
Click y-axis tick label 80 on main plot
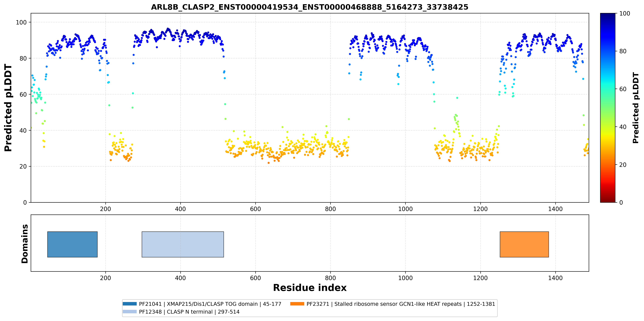pos(23,59)
